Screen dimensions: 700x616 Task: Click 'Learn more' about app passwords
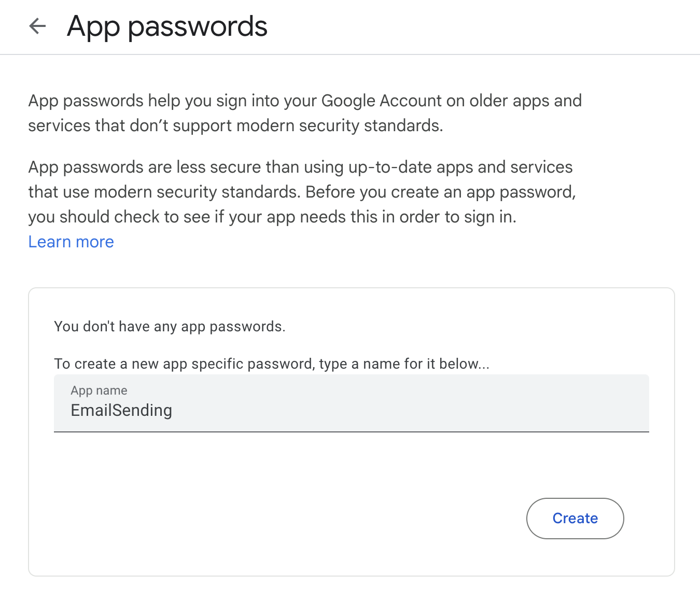(x=71, y=242)
